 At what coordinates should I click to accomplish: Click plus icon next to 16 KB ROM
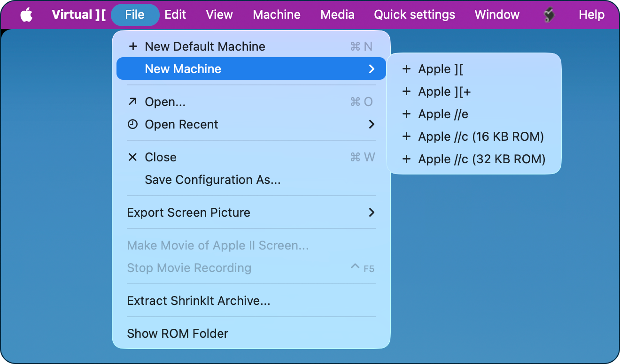coord(407,136)
